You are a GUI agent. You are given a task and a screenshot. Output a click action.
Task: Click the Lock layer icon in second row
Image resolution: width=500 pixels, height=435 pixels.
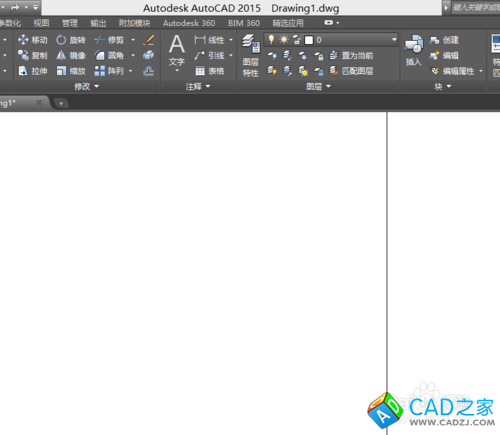coord(319,55)
